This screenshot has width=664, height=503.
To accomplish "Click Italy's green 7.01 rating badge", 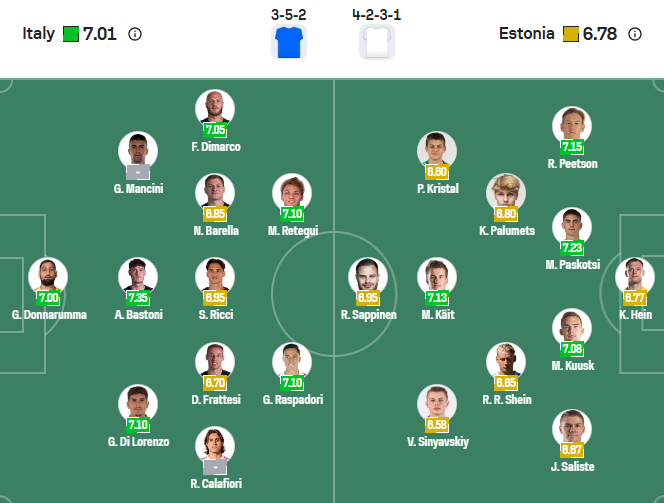I will coord(71,34).
